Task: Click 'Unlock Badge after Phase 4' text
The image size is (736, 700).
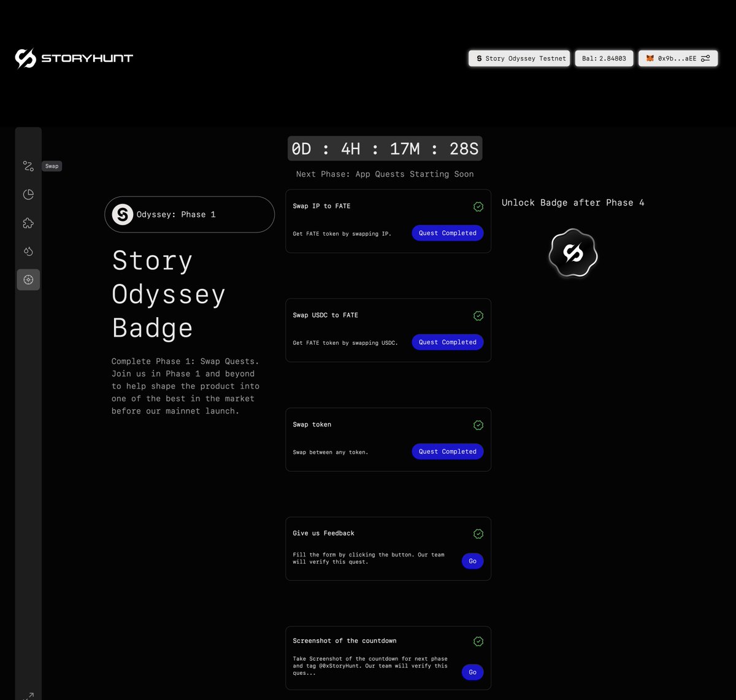Action: tap(573, 202)
